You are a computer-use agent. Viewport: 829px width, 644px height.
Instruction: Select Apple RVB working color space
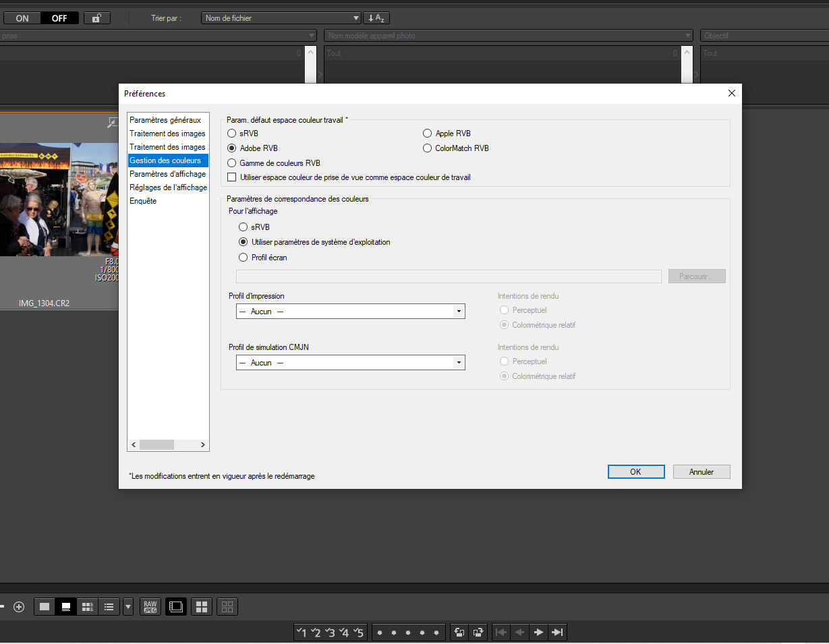coord(428,134)
